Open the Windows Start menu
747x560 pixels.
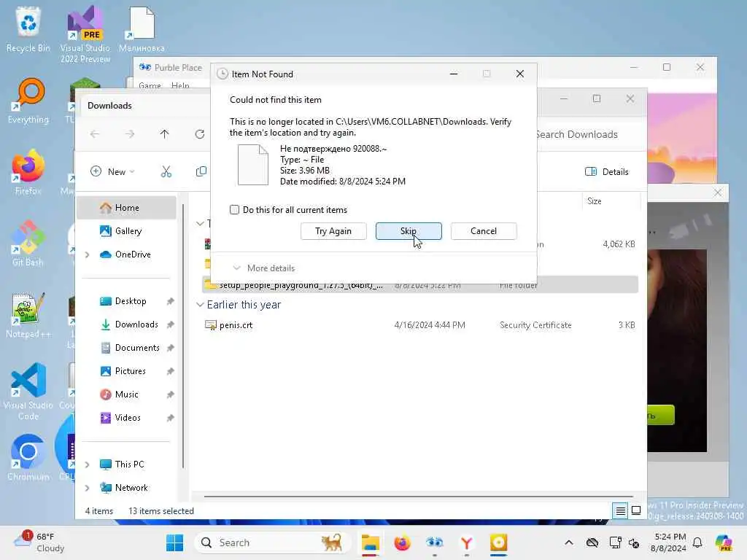(x=174, y=542)
